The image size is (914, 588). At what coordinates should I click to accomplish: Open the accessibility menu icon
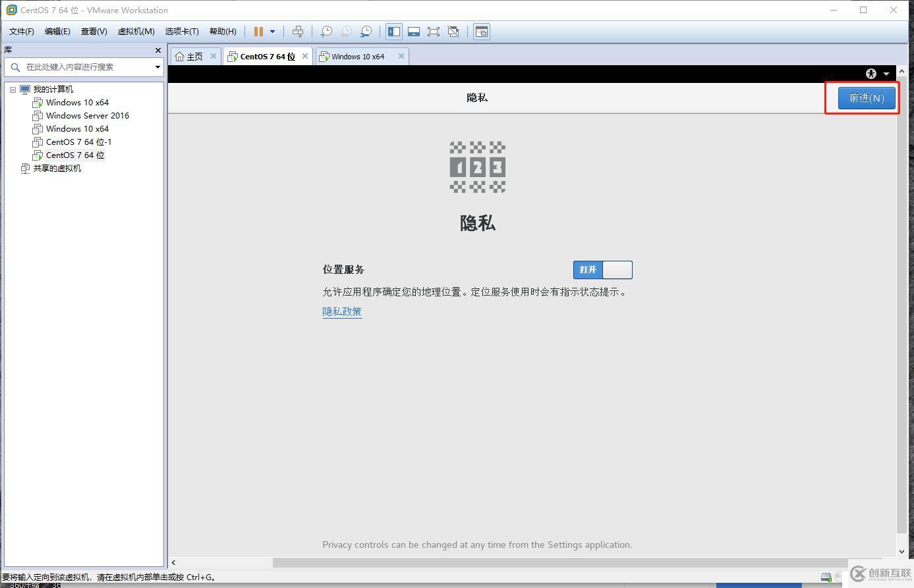(871, 74)
